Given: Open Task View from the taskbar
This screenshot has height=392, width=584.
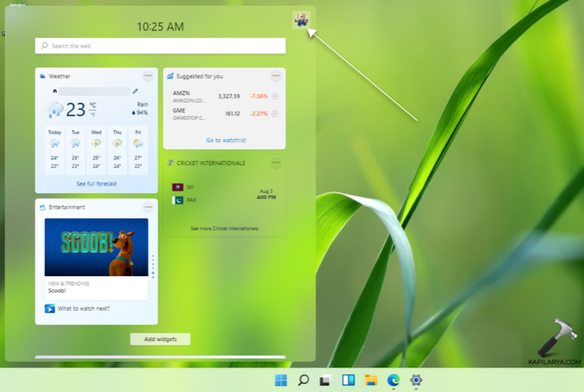Looking at the screenshot, I should (325, 380).
